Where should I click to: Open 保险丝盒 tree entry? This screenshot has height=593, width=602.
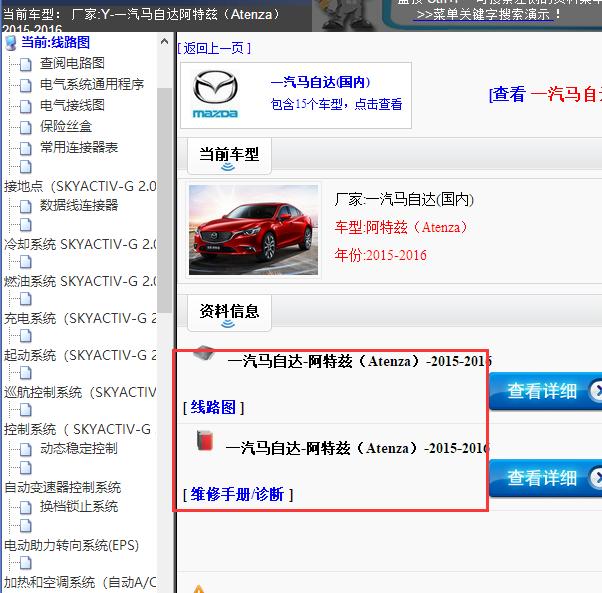(66, 126)
